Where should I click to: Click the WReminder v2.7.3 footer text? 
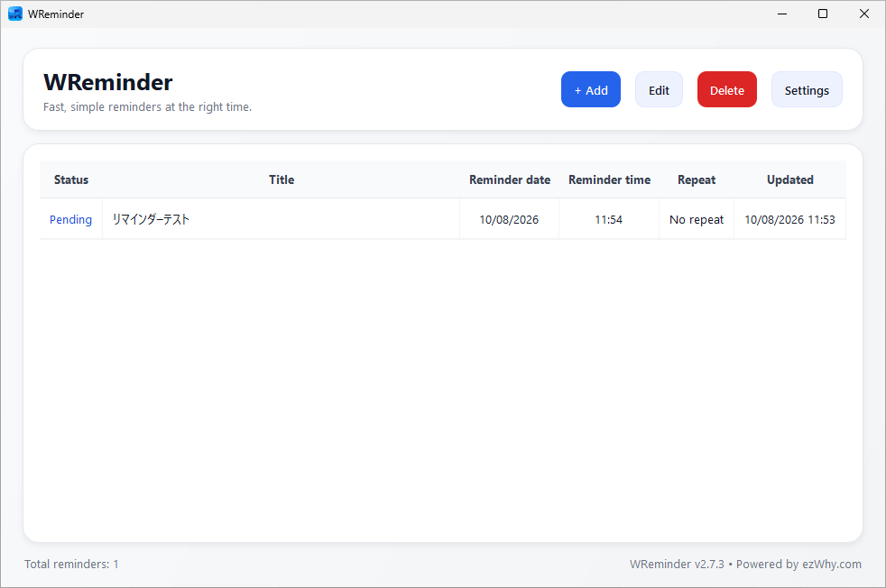click(677, 564)
